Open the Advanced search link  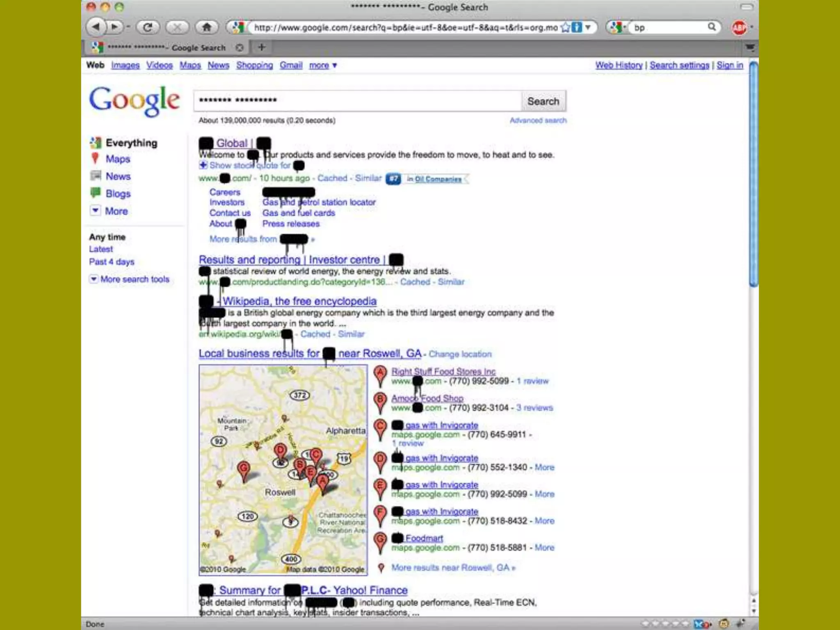point(538,120)
